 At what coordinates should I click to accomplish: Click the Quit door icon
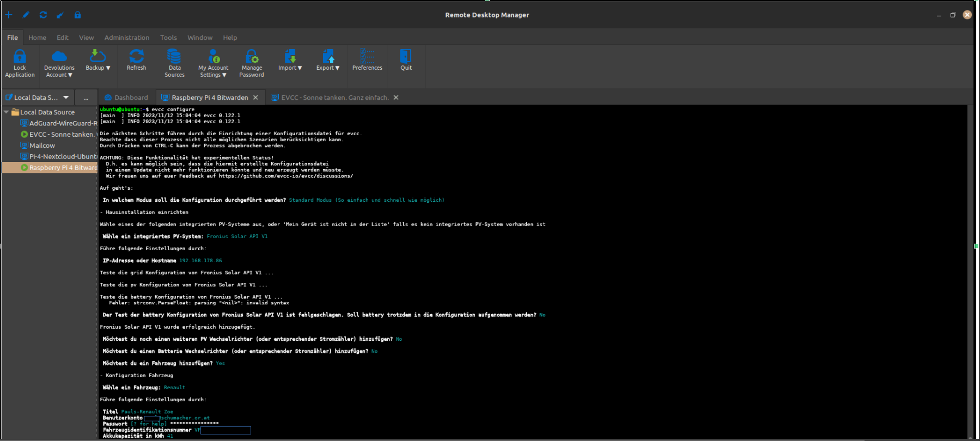click(406, 57)
